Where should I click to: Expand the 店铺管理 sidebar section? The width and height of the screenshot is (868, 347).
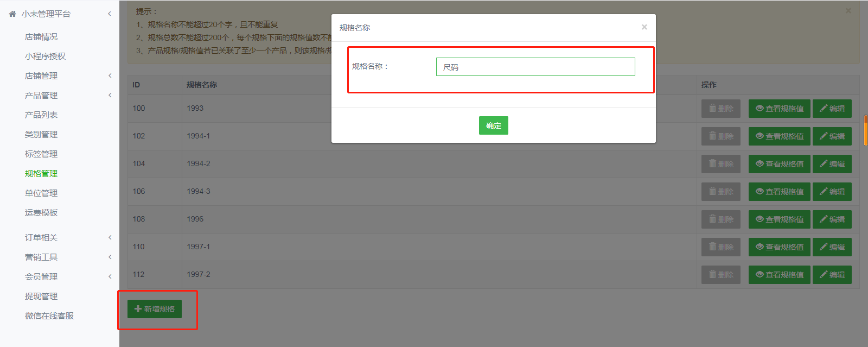point(110,76)
